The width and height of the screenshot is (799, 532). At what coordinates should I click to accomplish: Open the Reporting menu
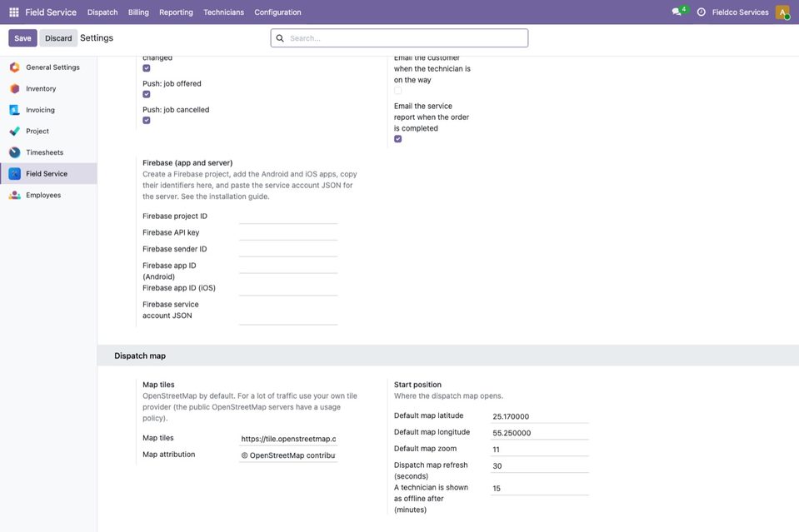click(x=177, y=12)
